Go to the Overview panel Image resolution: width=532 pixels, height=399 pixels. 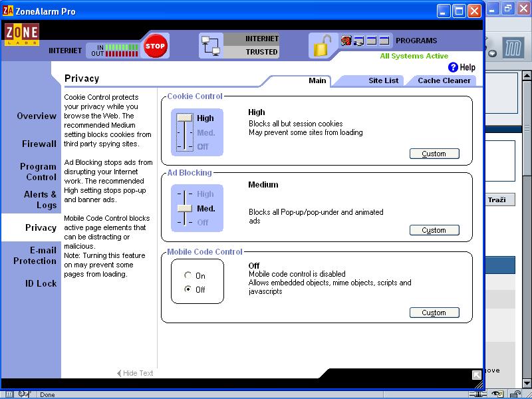coord(37,116)
